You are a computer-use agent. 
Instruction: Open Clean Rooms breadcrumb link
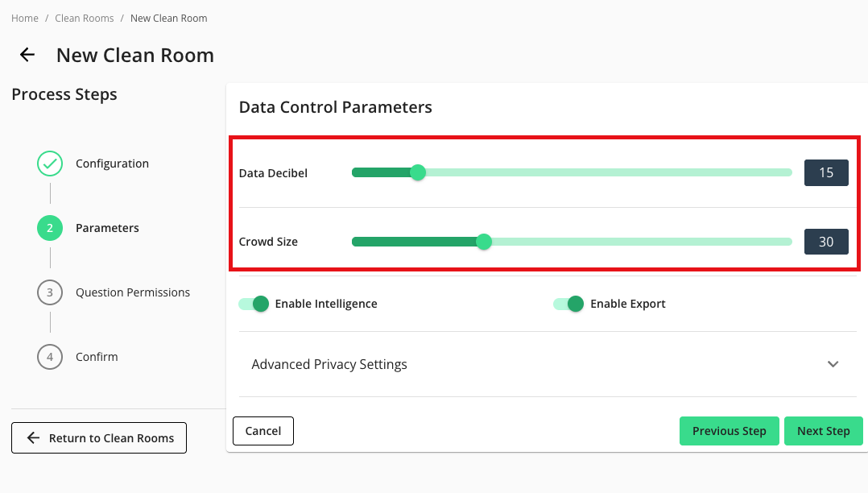(85, 18)
